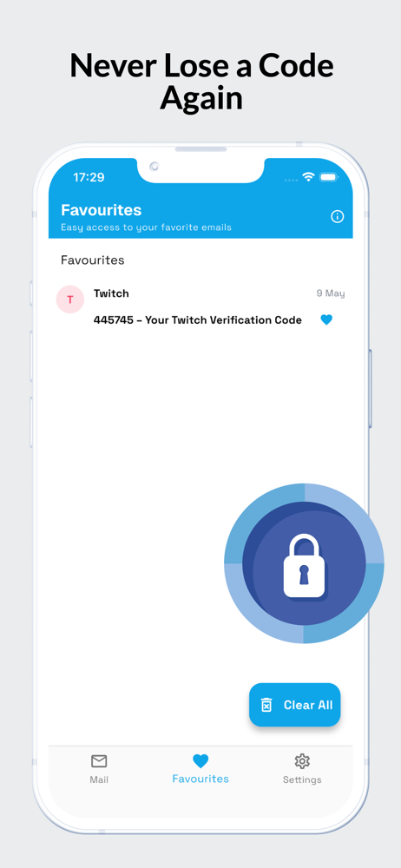Click the battery indicator in status bar
Screen dimensions: 401x868
(x=328, y=177)
